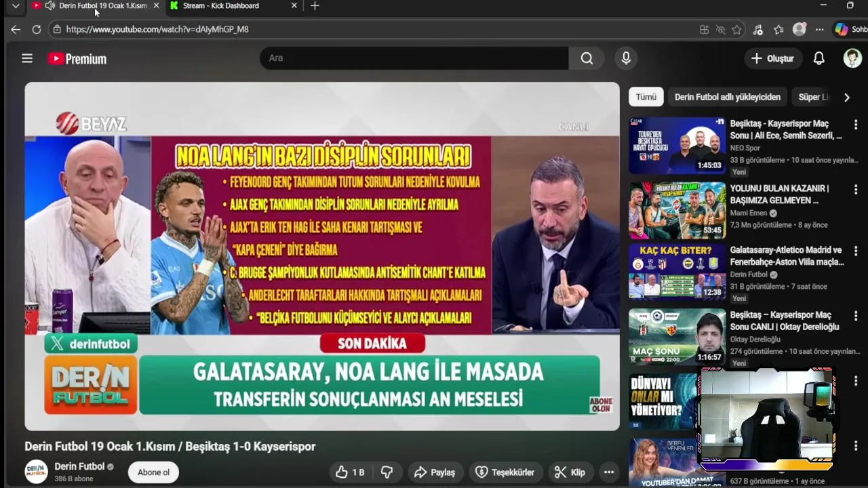Like the video with thumbs up

click(351, 472)
